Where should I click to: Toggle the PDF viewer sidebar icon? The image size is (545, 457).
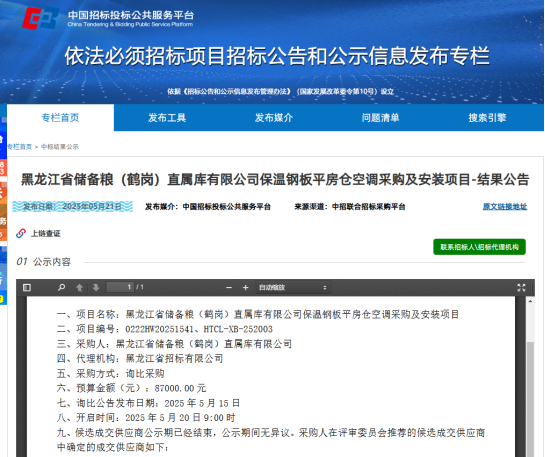(x=27, y=287)
